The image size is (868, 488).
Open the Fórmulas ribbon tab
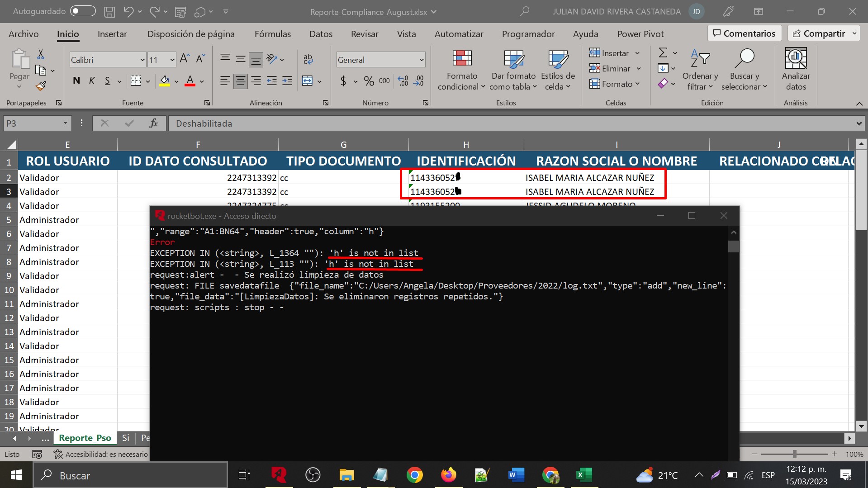(273, 34)
